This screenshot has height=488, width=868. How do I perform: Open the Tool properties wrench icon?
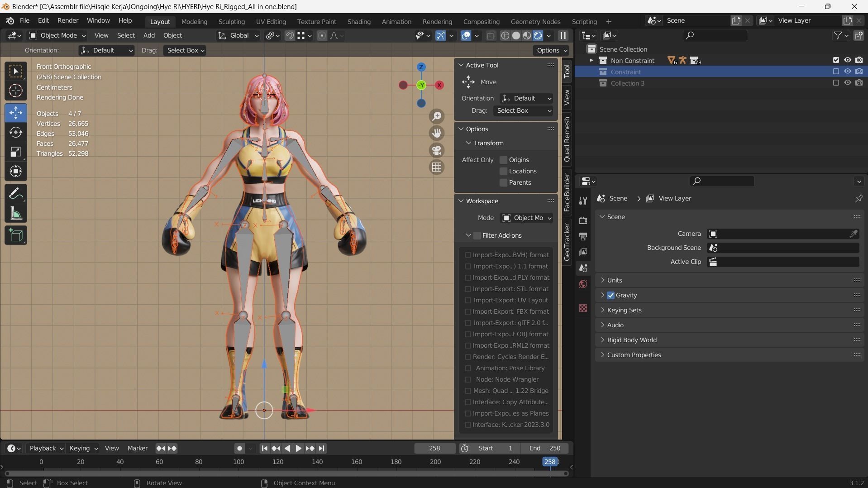(x=583, y=201)
